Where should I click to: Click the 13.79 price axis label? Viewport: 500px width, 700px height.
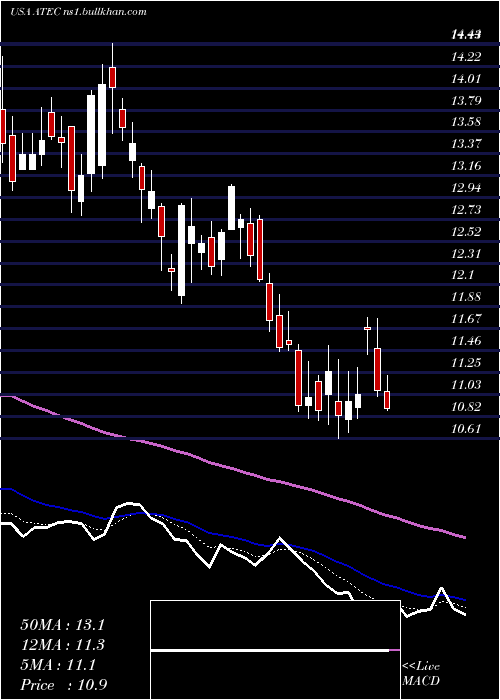(466, 100)
